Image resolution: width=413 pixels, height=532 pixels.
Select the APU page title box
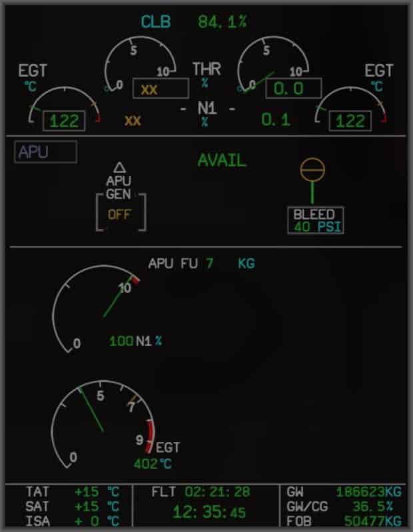[45, 152]
